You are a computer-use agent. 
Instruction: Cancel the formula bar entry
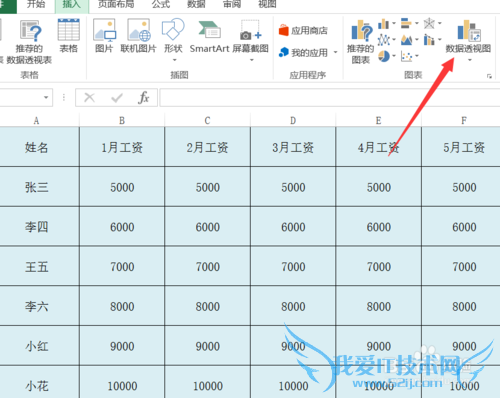point(89,98)
